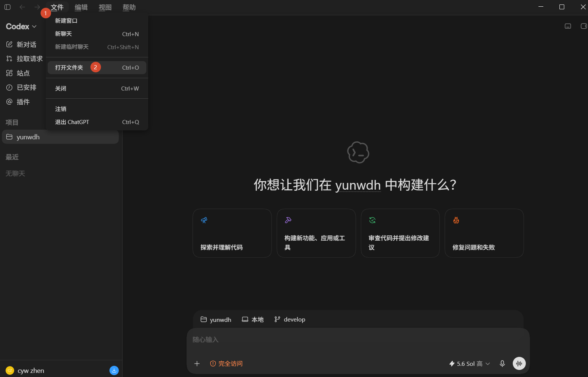The width and height of the screenshot is (588, 377).
Task: Maximize the Codex window
Action: pos(562,7)
